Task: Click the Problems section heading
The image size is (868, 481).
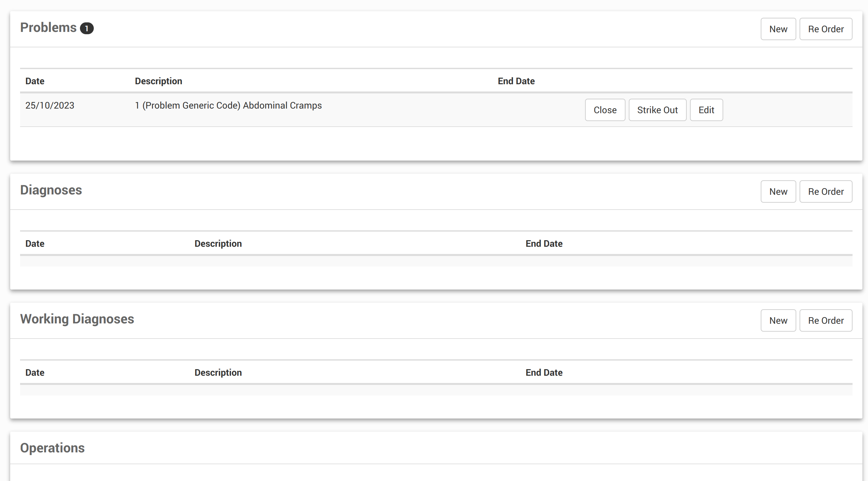Action: (48, 28)
